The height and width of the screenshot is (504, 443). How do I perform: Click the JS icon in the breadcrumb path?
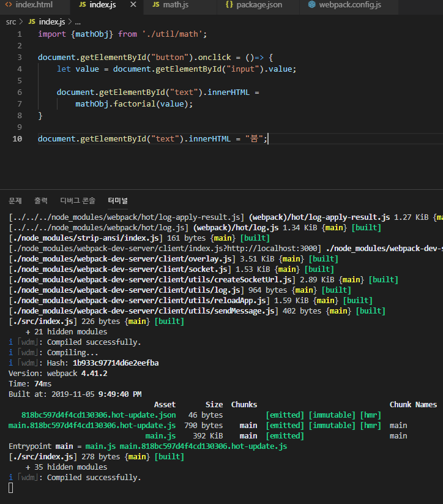click(x=32, y=21)
